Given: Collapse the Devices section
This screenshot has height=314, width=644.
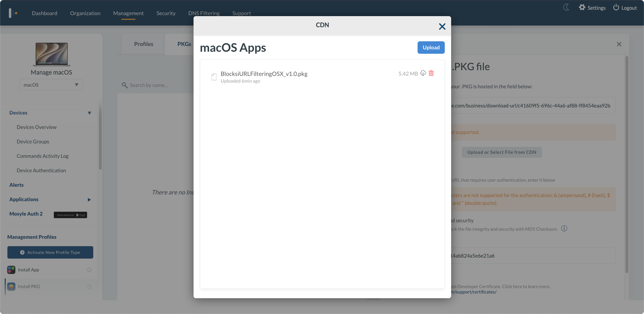Looking at the screenshot, I should coord(90,113).
